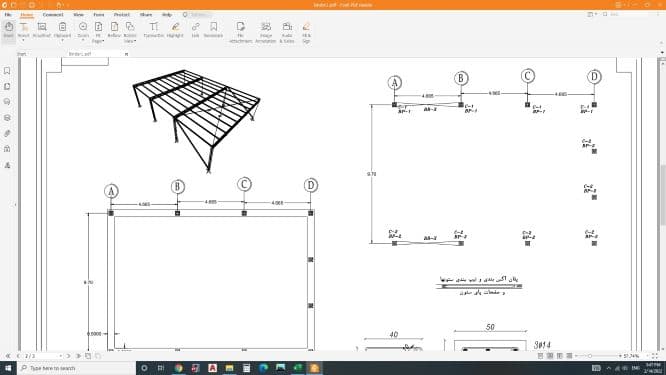
Task: Select the Highlight tool
Action: click(175, 30)
